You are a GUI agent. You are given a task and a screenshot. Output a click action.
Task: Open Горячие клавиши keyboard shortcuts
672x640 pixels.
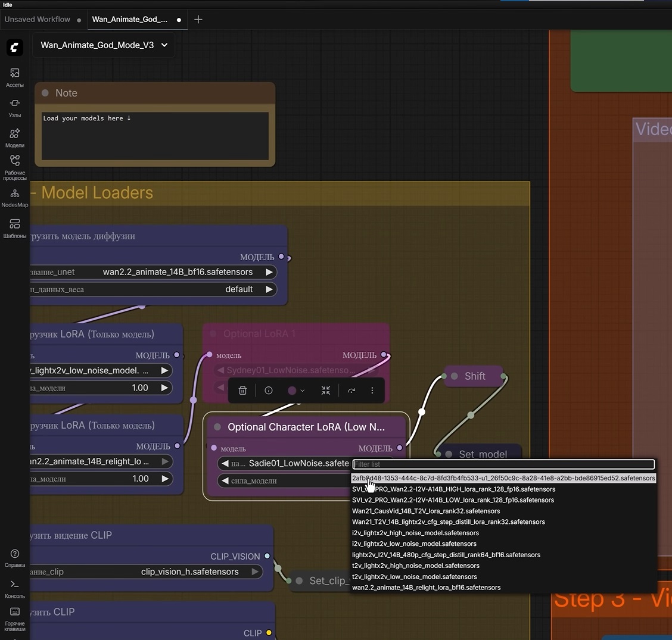point(14,619)
